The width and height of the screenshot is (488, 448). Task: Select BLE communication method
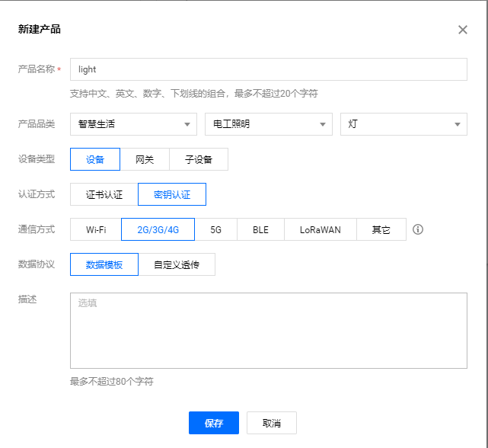[260, 229]
